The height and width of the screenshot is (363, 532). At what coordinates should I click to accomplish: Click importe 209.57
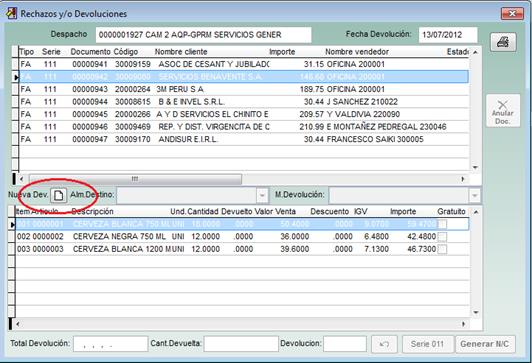tap(311, 114)
